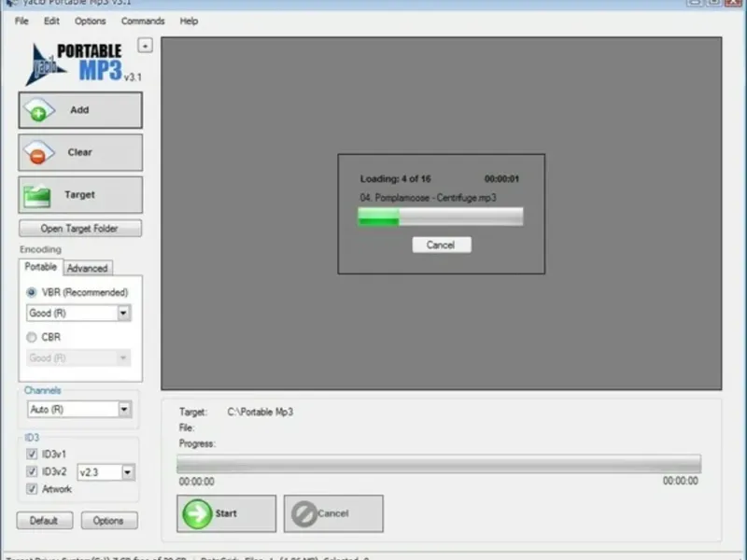Click the main conversion progress bar
Image resolution: width=747 pixels, height=560 pixels.
tap(439, 464)
